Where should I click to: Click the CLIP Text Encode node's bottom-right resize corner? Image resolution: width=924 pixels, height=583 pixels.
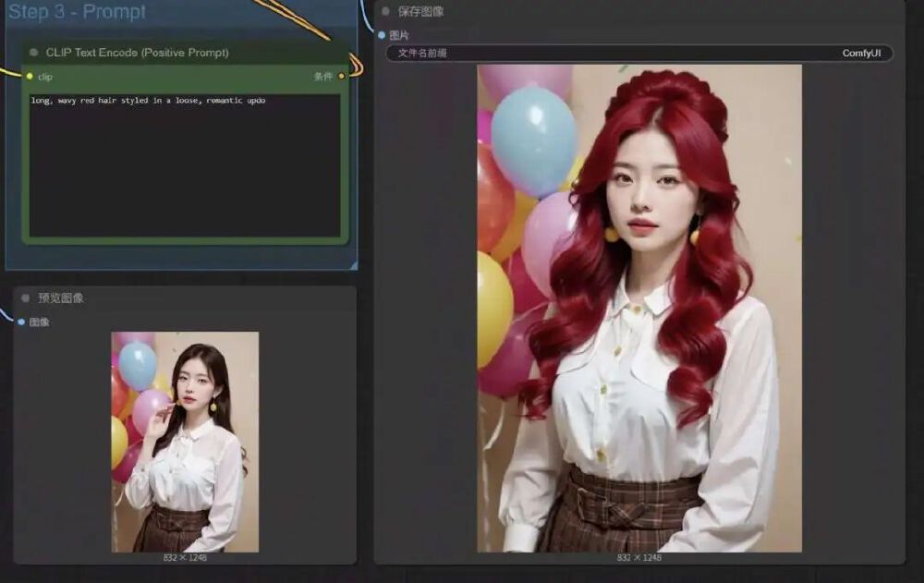click(344, 239)
